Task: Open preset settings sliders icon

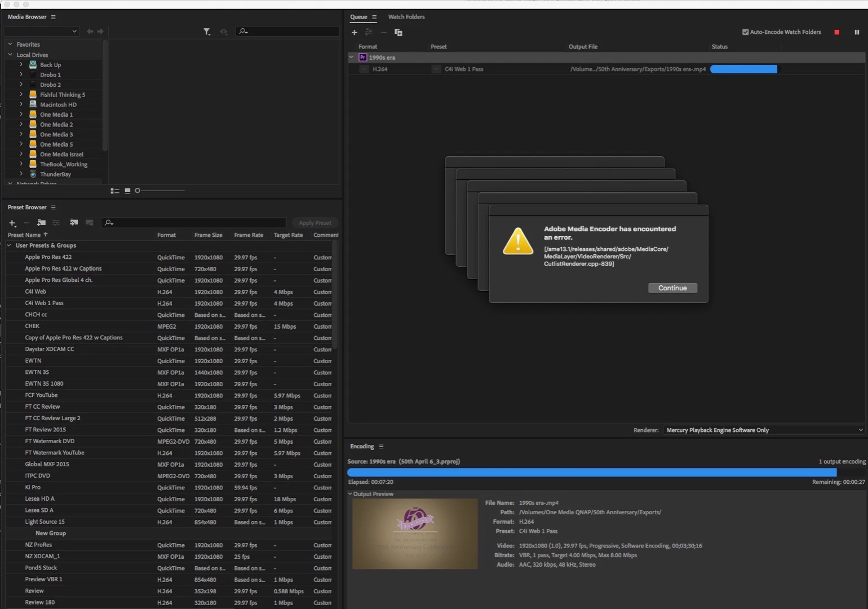Action: tap(56, 223)
